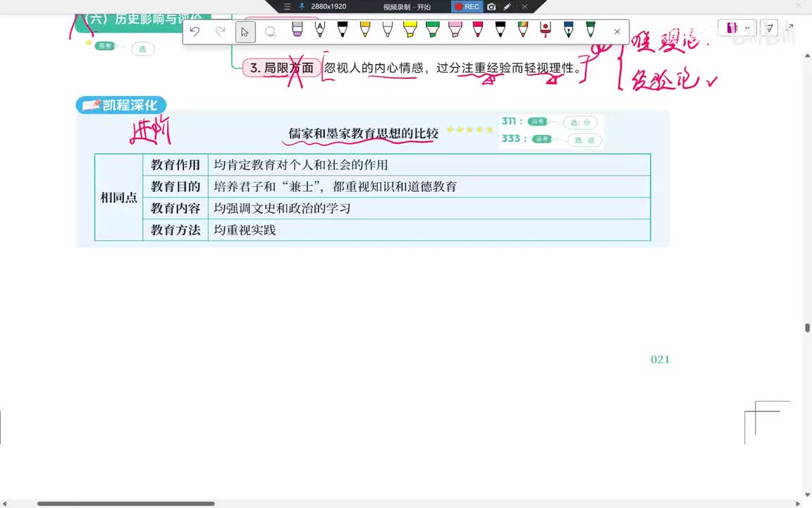This screenshot has width=812, height=508.
Task: Click the cell 均肯定教育对个人和社会的作用
Action: point(429,165)
